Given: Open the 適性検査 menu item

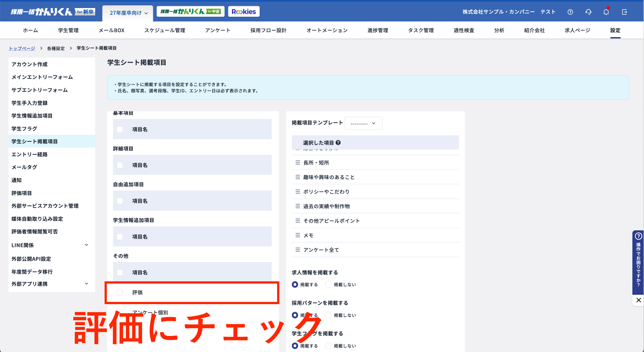Looking at the screenshot, I should pyautogui.click(x=463, y=30).
